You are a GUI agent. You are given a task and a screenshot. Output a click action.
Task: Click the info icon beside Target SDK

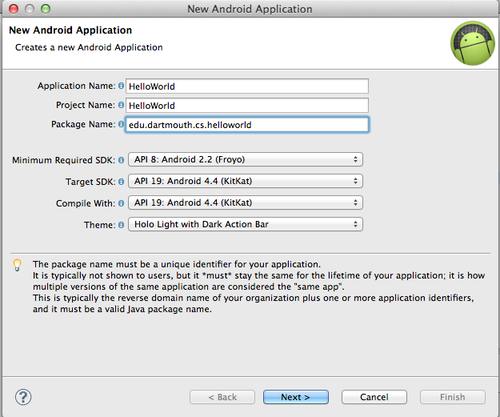[x=121, y=182]
